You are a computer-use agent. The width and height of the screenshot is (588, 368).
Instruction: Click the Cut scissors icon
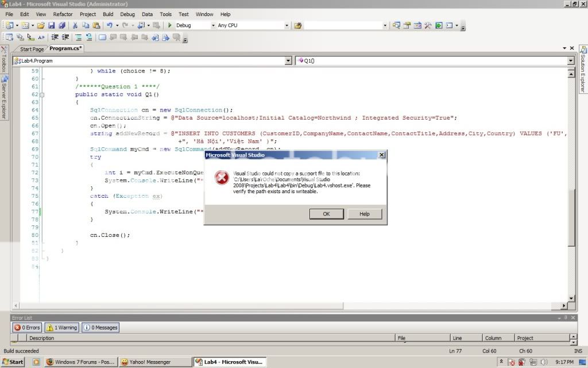coord(75,25)
